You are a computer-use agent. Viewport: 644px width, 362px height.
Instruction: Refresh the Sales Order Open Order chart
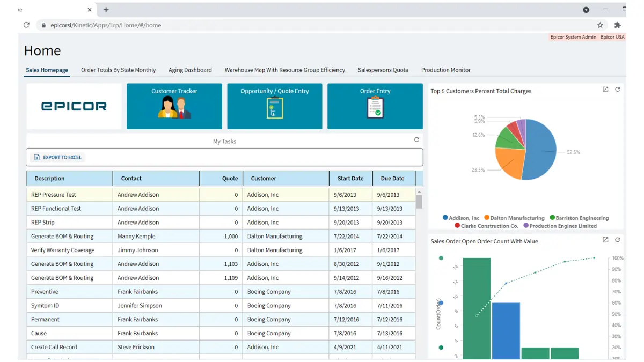point(618,240)
